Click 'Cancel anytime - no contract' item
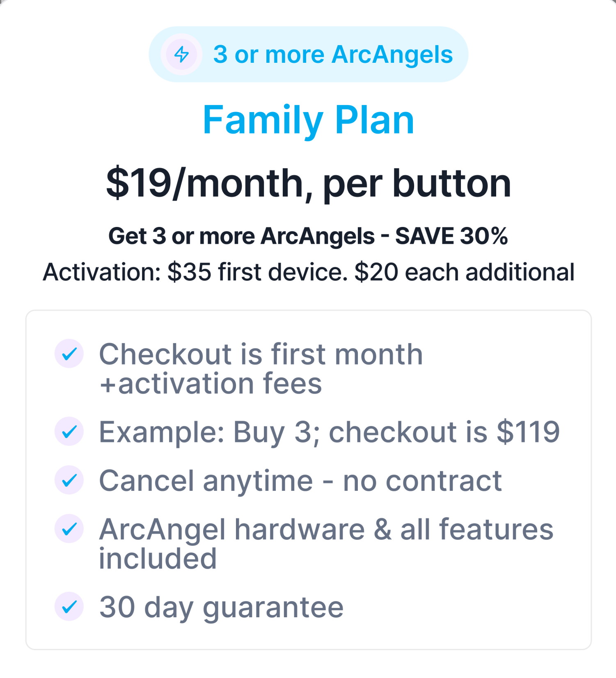Screen dimensions: 616x678 300,481
